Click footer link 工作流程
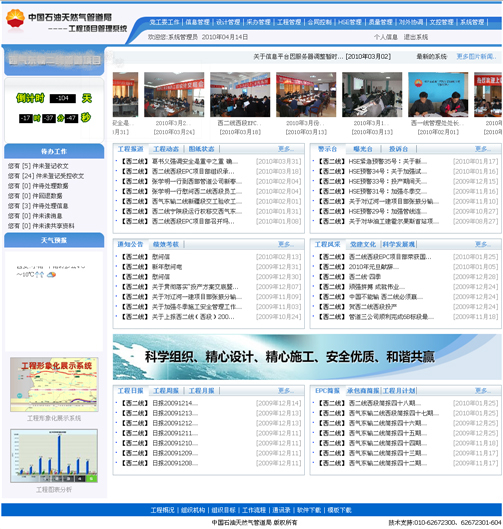This screenshot has height=529, width=503. [x=254, y=510]
